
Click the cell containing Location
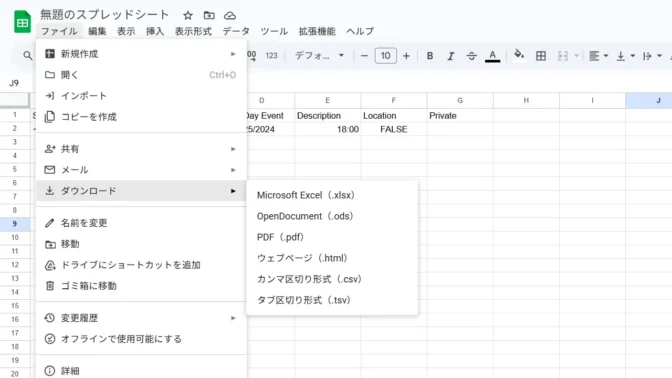click(x=394, y=116)
